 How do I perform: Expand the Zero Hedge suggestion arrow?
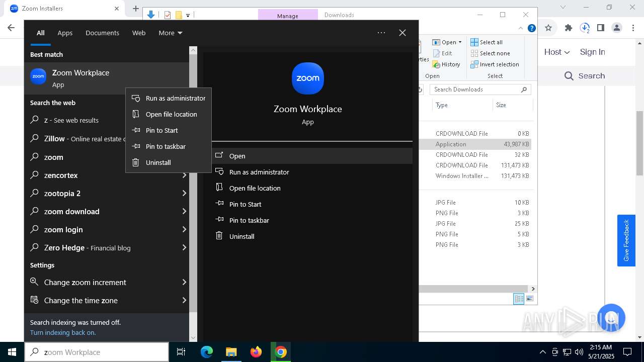pos(184,247)
